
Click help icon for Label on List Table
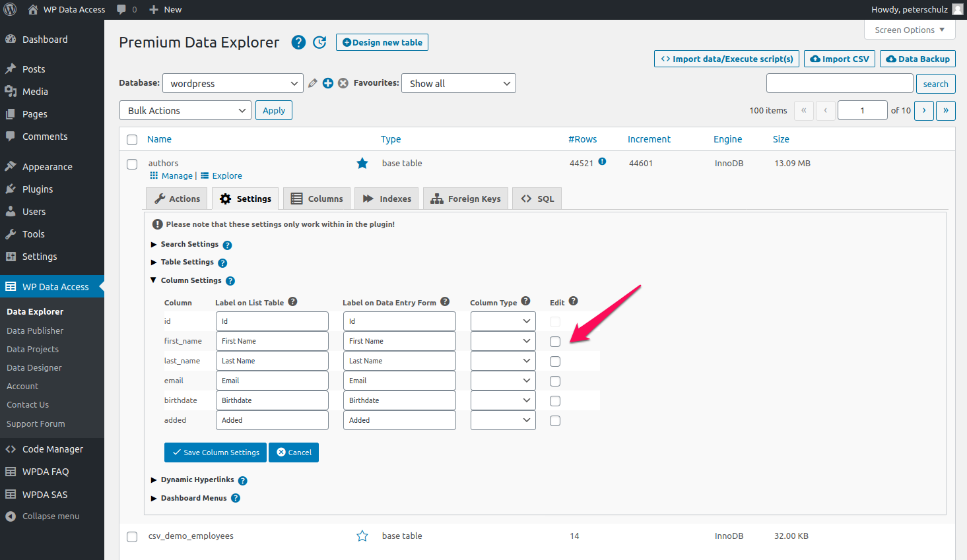coord(292,301)
